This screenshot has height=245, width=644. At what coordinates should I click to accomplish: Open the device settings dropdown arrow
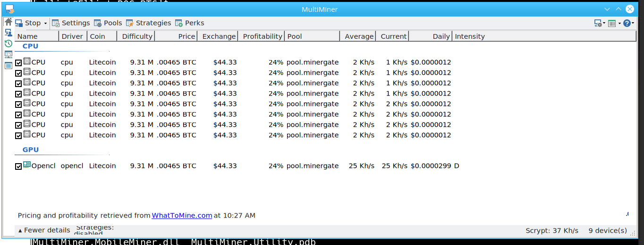coord(604,23)
